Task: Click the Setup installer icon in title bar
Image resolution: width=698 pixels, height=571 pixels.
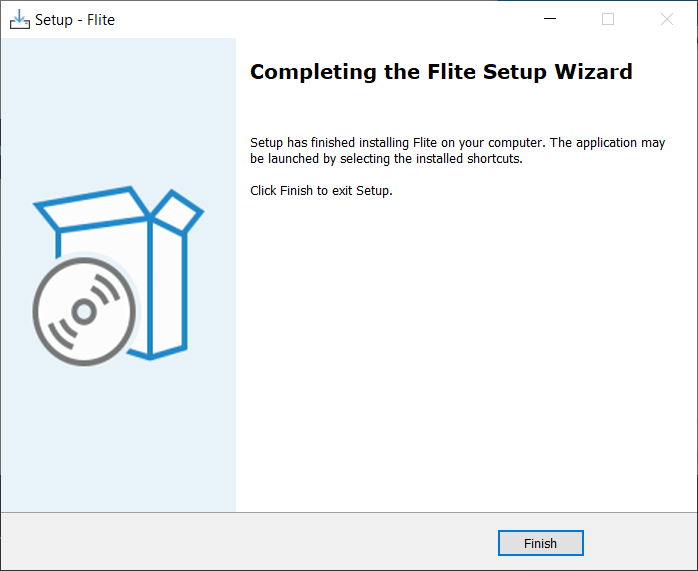Action: [20, 19]
